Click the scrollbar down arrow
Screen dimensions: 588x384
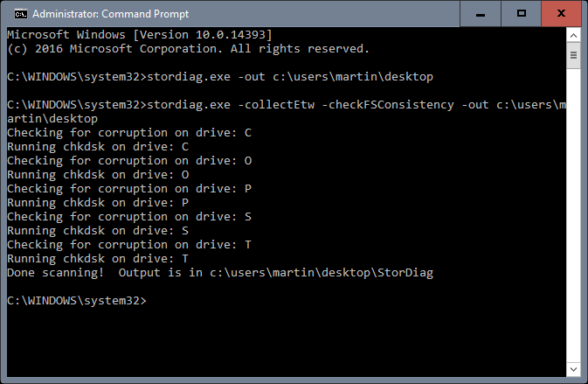pyautogui.click(x=573, y=369)
